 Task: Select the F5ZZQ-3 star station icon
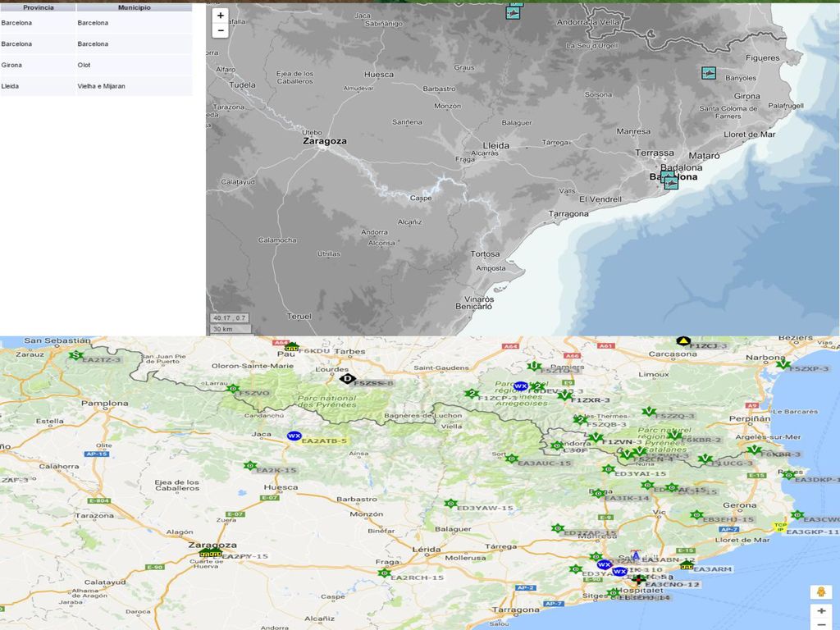click(649, 412)
